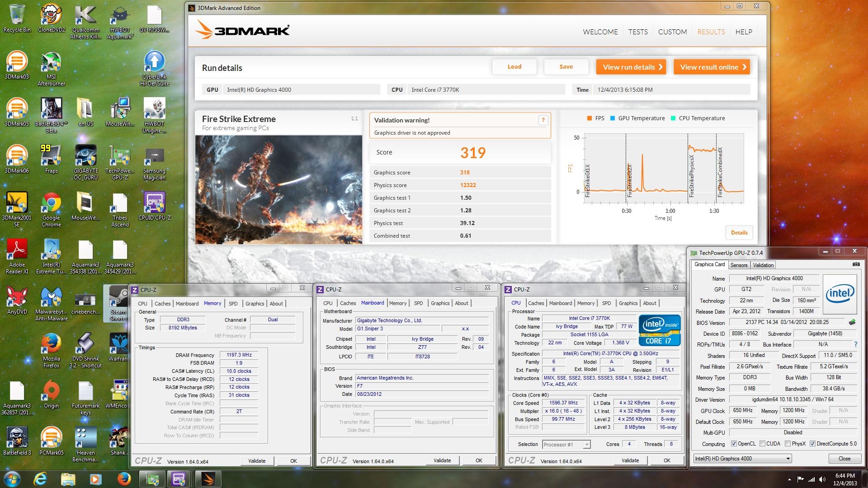The height and width of the screenshot is (488, 868).
Task: Click View run details button
Action: (631, 67)
